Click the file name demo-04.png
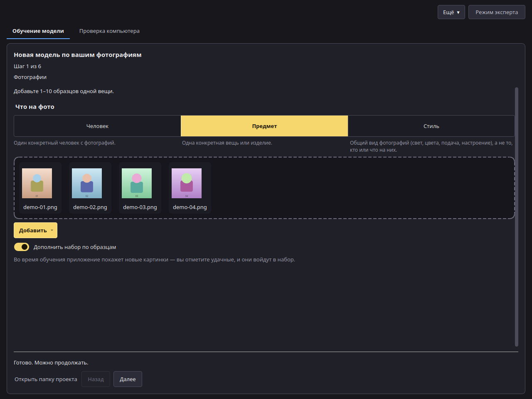 (x=190, y=207)
